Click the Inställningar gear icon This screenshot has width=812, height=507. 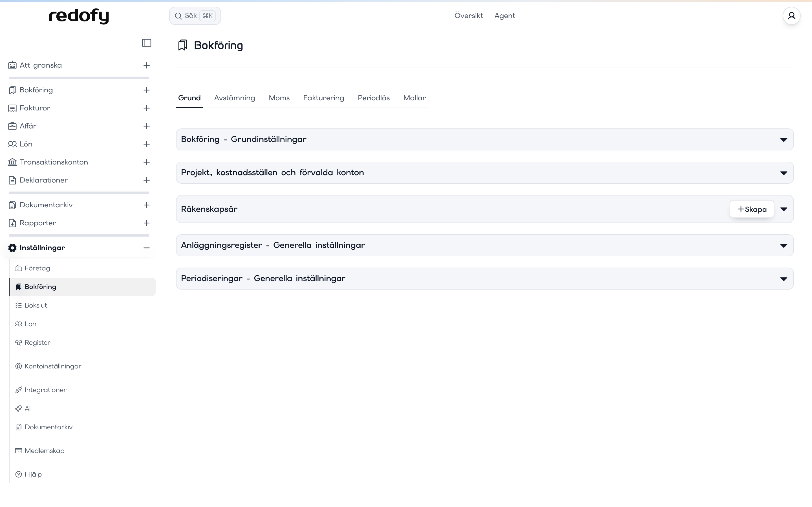coord(12,248)
